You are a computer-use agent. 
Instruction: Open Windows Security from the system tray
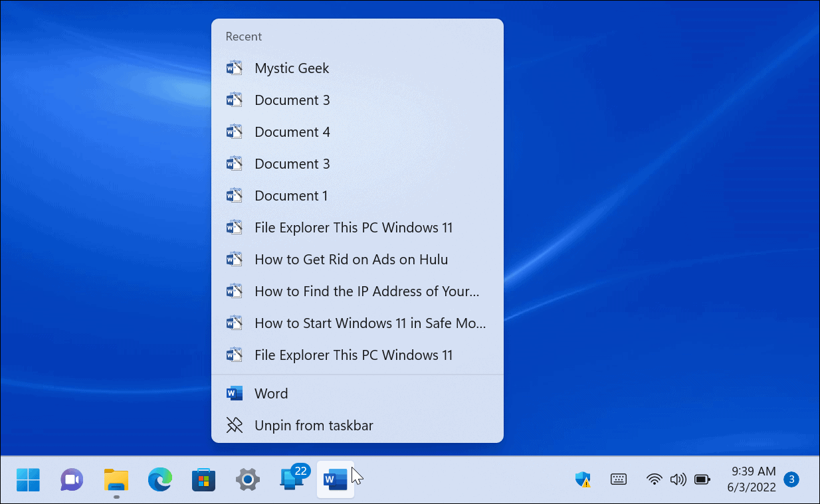[583, 479]
